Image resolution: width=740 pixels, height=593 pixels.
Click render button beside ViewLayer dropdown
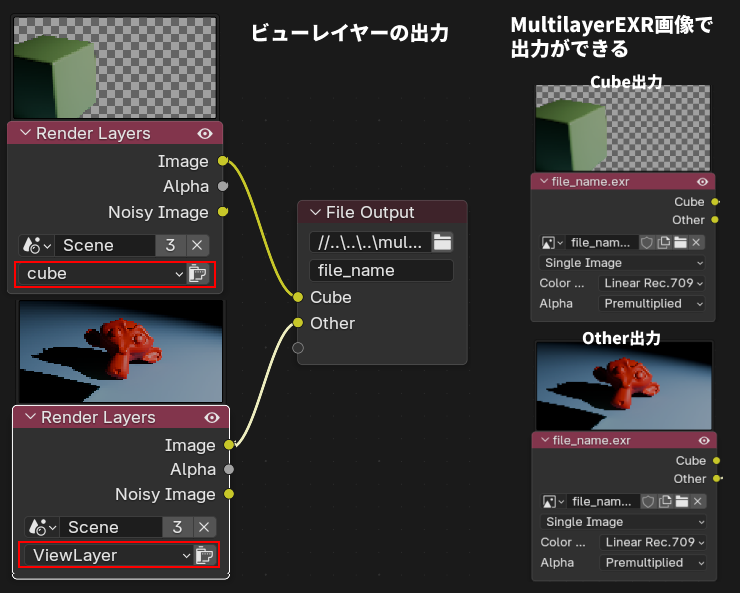click(x=204, y=555)
